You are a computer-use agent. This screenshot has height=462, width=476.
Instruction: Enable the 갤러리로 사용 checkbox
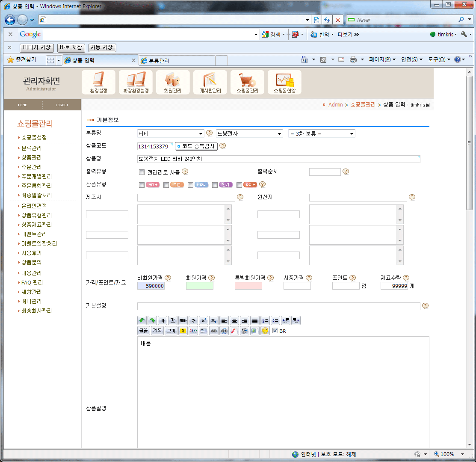point(142,172)
